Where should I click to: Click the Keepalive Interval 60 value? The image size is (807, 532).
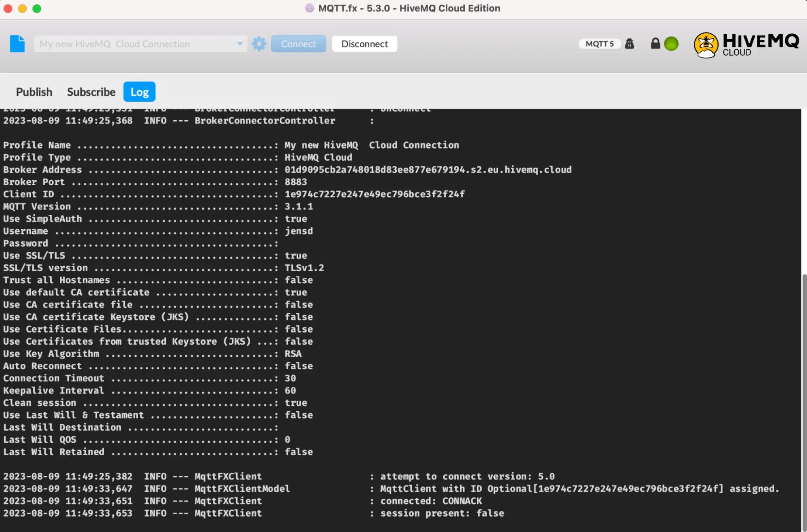coord(290,390)
